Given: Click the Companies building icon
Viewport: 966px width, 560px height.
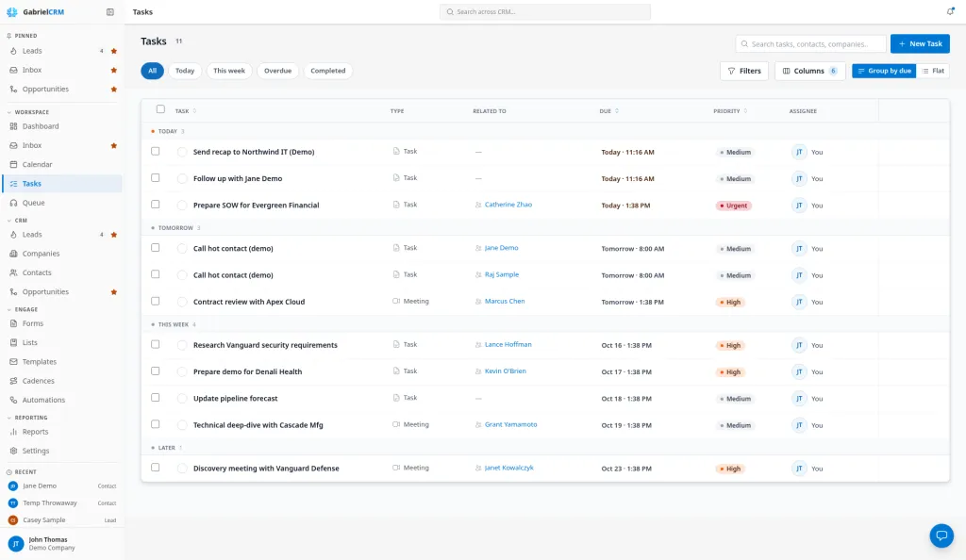Looking at the screenshot, I should (x=13, y=254).
